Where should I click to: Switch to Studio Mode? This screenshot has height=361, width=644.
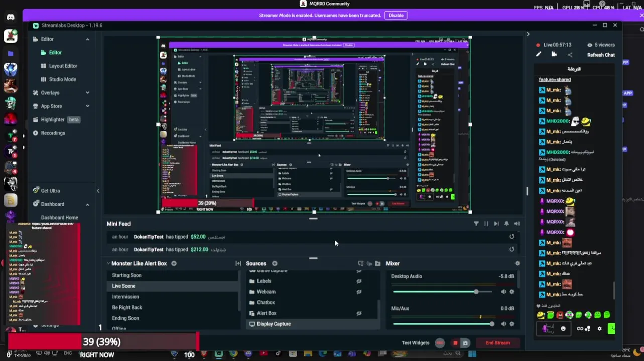click(58, 79)
